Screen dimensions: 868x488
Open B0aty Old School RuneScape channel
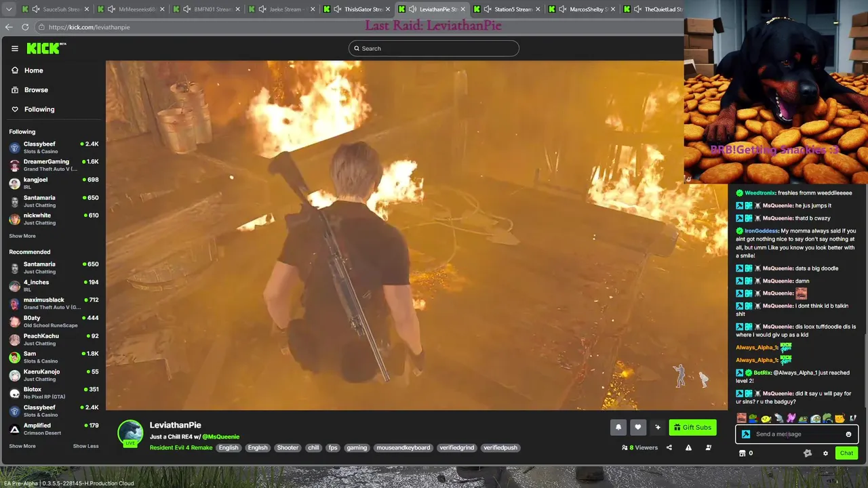tap(54, 321)
